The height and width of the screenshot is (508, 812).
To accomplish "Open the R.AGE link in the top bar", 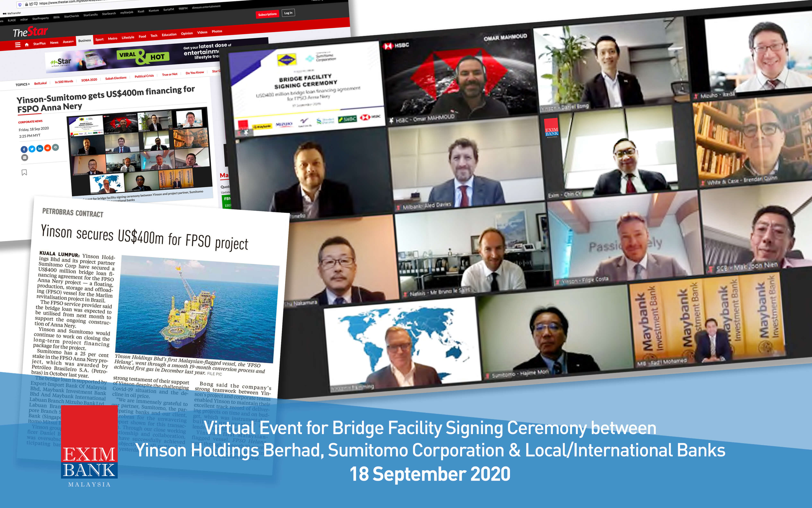I will coord(12,20).
